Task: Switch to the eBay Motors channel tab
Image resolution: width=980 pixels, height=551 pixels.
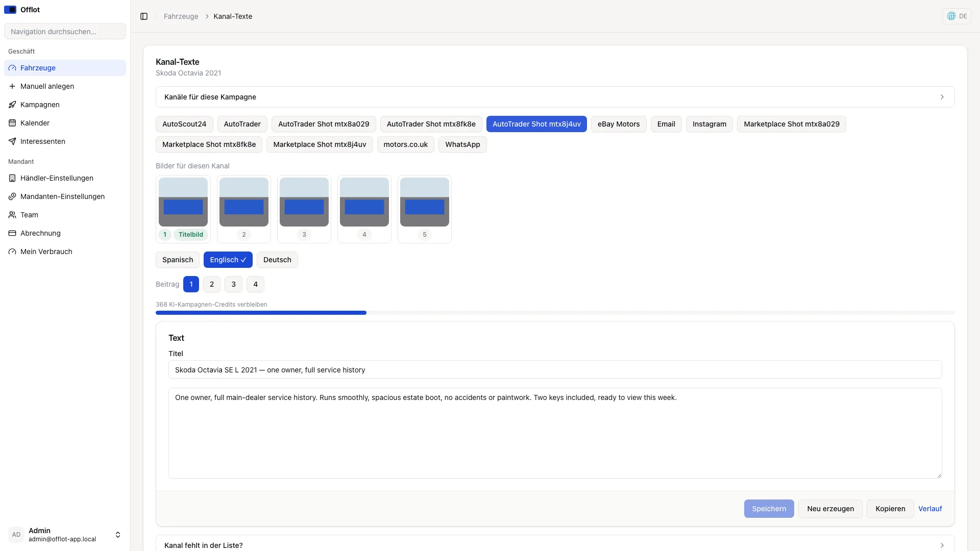Action: 619,124
